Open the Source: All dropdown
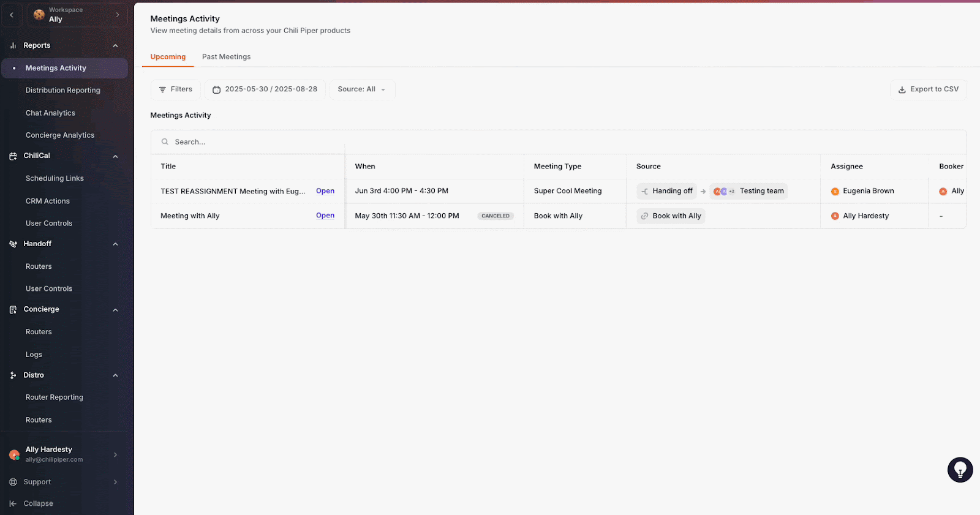Image resolution: width=980 pixels, height=515 pixels. (362, 89)
